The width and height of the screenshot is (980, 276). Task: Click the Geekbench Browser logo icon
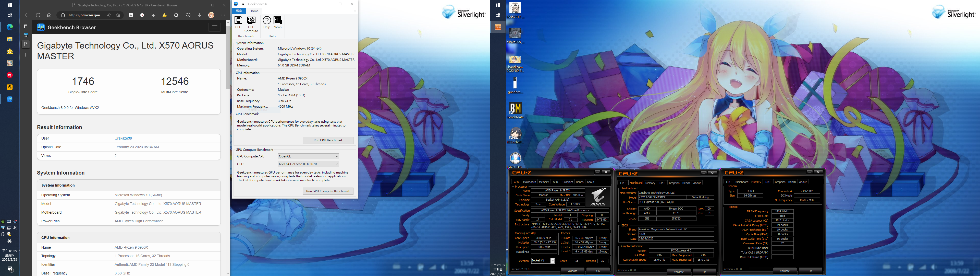[41, 27]
